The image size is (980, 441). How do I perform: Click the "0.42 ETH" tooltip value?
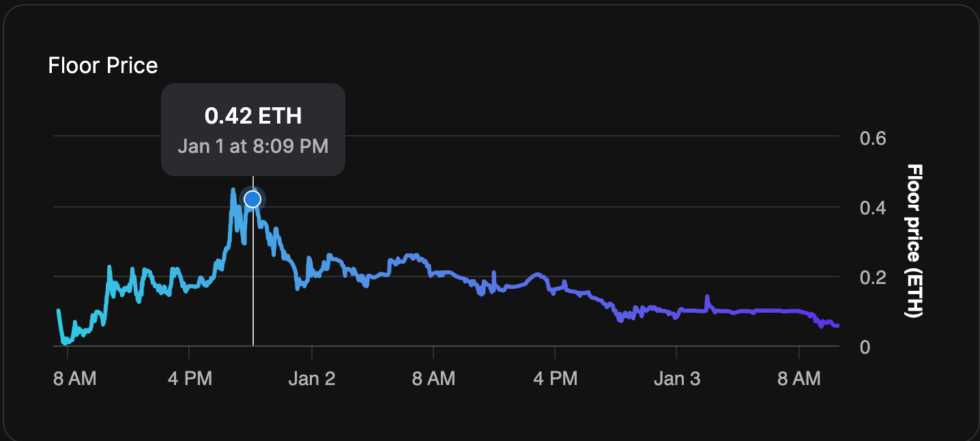[253, 116]
